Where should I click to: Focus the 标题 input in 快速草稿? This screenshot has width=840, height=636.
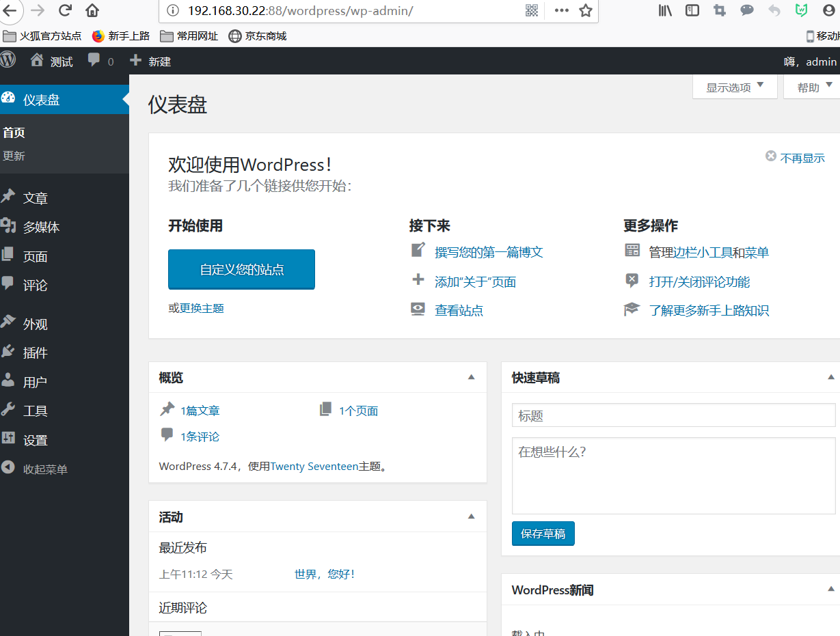673,415
